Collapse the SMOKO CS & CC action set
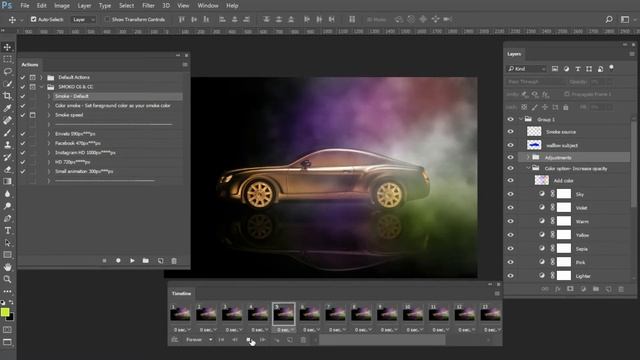The width and height of the screenshot is (640, 360). tap(41, 87)
